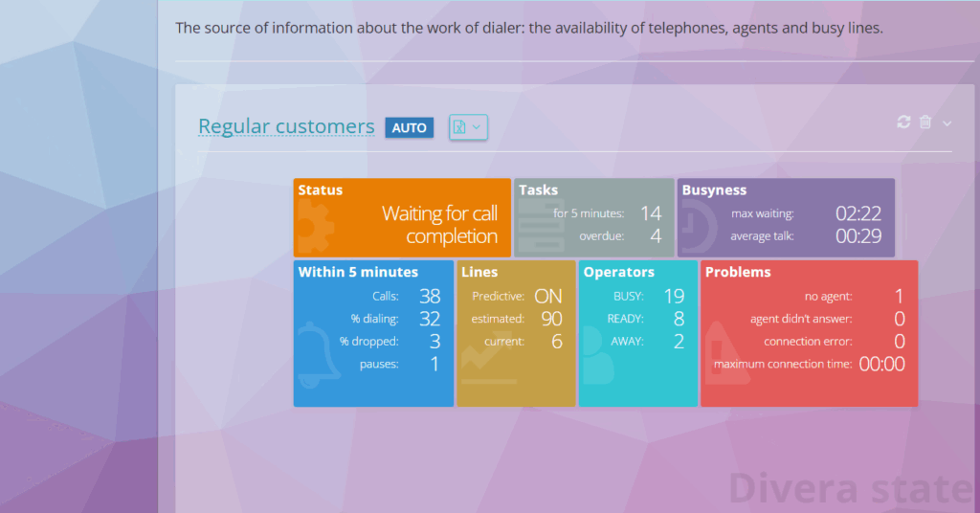Toggle the AUTO mode badge
980x513 pixels.
point(409,127)
